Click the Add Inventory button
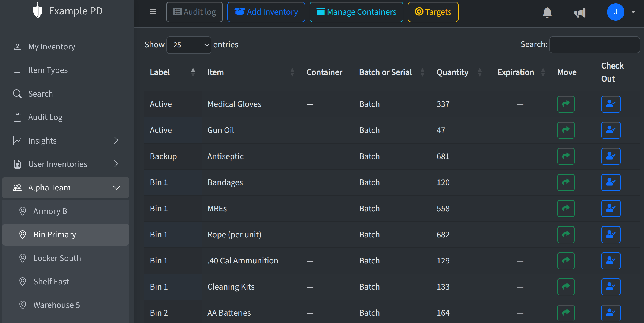 point(266,12)
